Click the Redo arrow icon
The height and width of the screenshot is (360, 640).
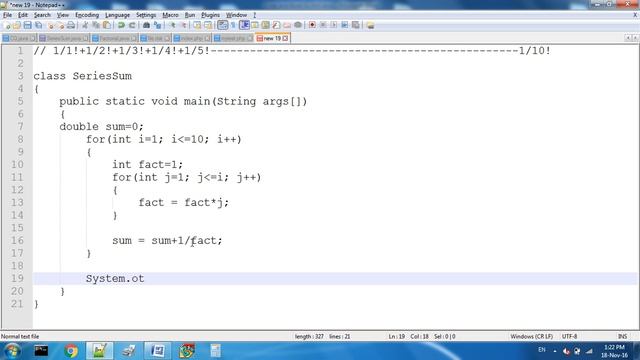click(132, 25)
